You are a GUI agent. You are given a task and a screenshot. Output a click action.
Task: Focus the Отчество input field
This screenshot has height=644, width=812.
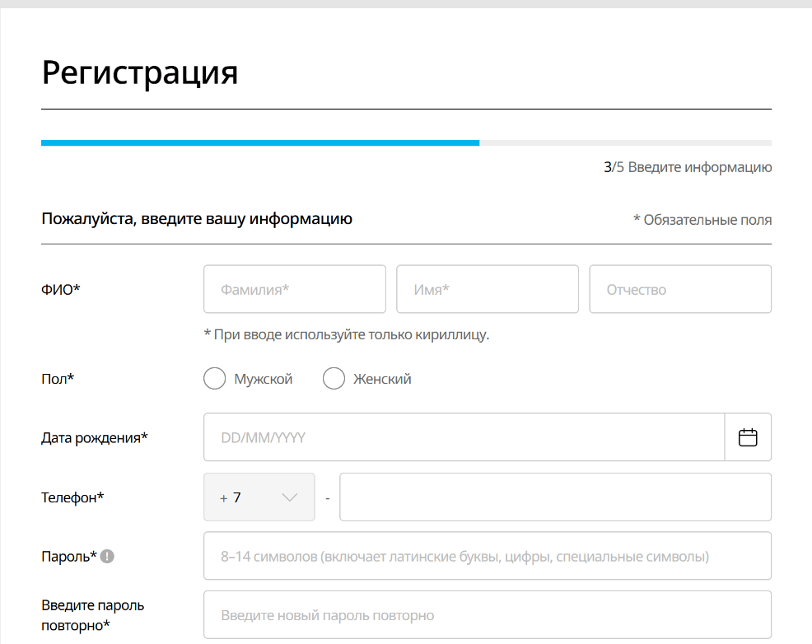click(680, 289)
